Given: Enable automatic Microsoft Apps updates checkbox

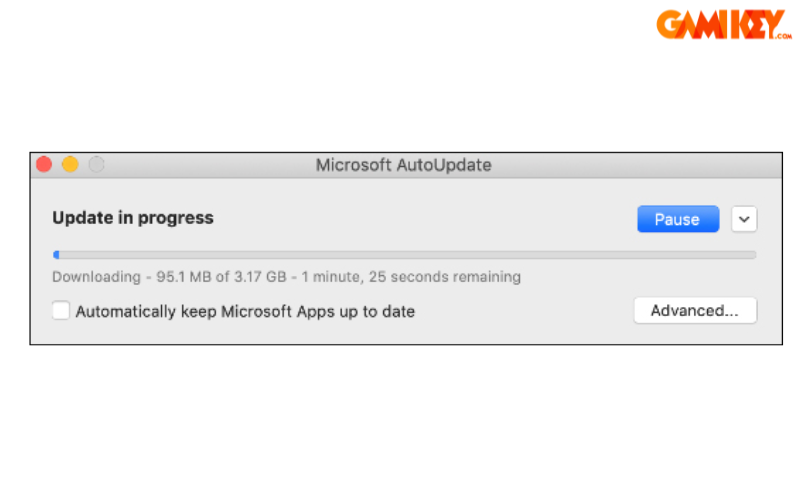Looking at the screenshot, I should 61,311.
